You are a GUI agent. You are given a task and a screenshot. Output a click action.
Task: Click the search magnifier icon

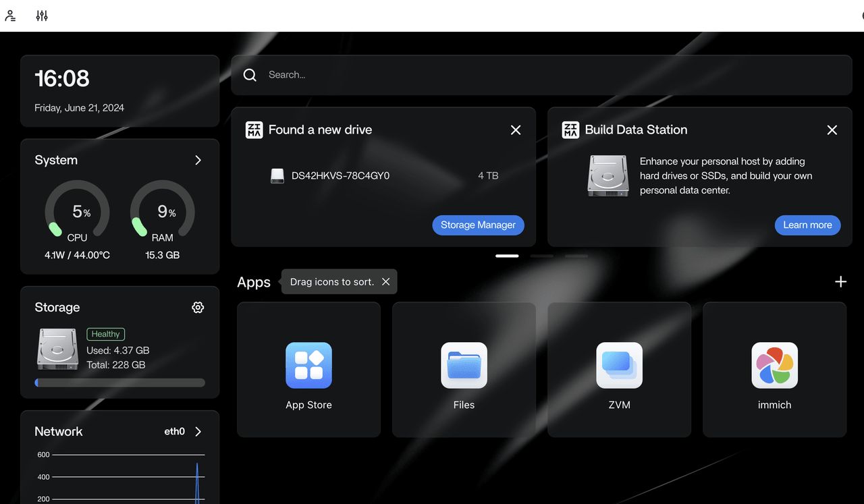(250, 75)
